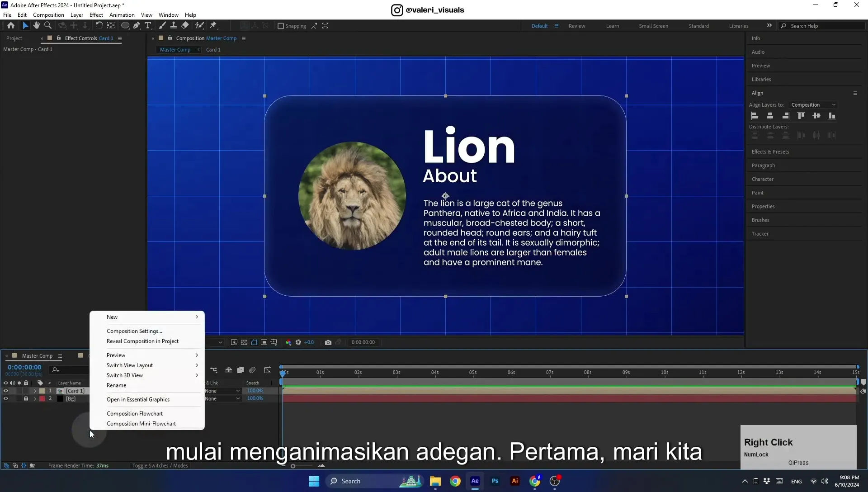The width and height of the screenshot is (868, 492).
Task: Select the Eraser tool
Action: point(185,26)
